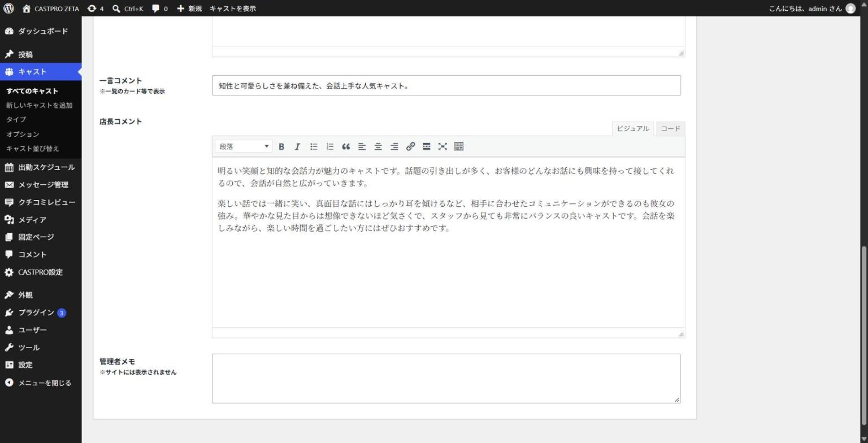Switch to the コード editor tab
The width and height of the screenshot is (868, 443).
click(670, 129)
